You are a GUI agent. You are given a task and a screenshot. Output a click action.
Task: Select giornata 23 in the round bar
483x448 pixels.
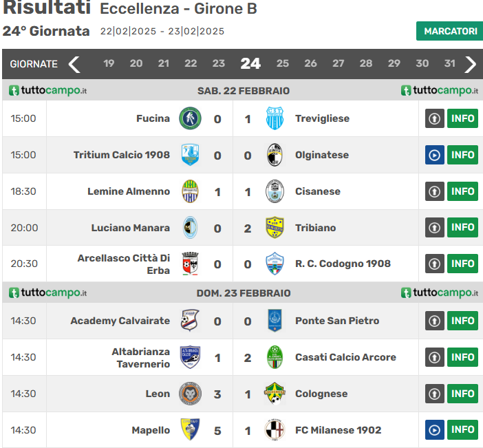point(218,63)
